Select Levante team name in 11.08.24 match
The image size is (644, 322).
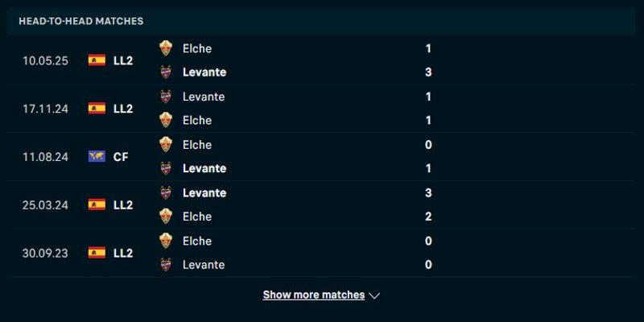point(204,168)
